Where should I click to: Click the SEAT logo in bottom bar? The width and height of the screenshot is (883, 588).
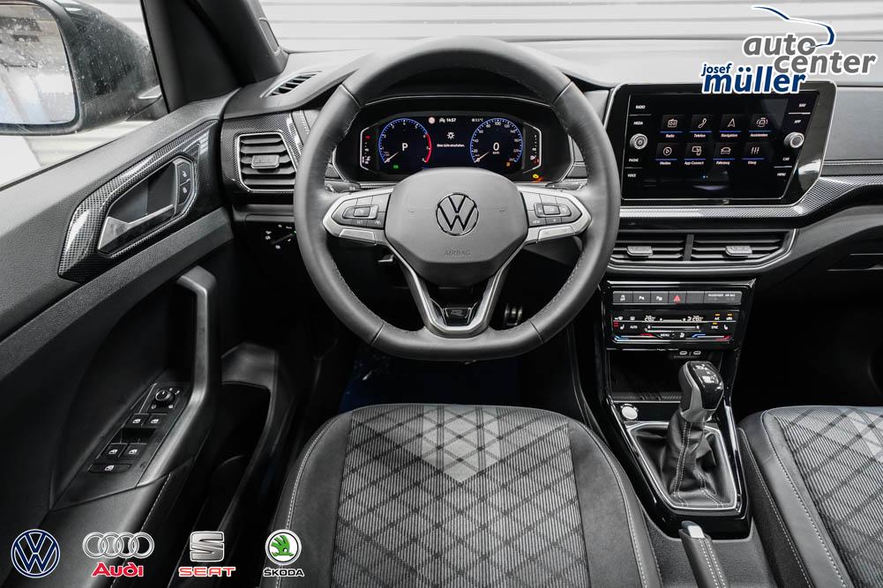click(206, 554)
